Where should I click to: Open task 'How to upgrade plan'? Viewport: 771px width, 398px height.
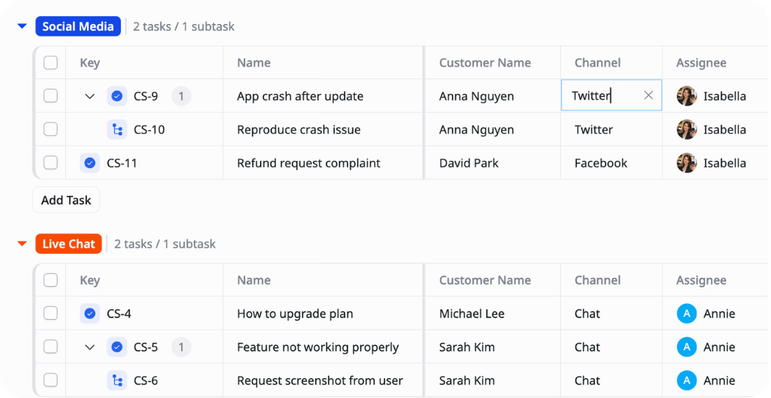[295, 313]
